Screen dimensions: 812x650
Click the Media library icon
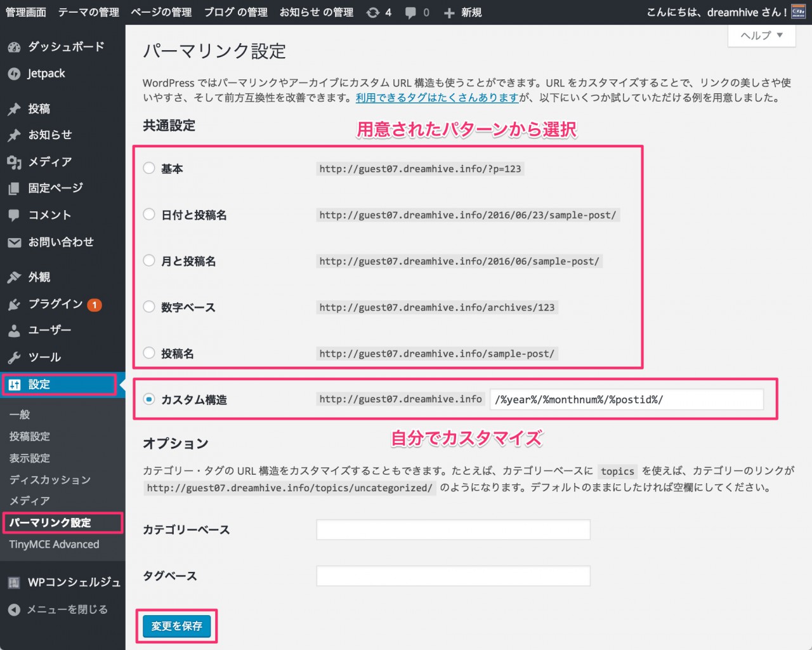click(14, 162)
